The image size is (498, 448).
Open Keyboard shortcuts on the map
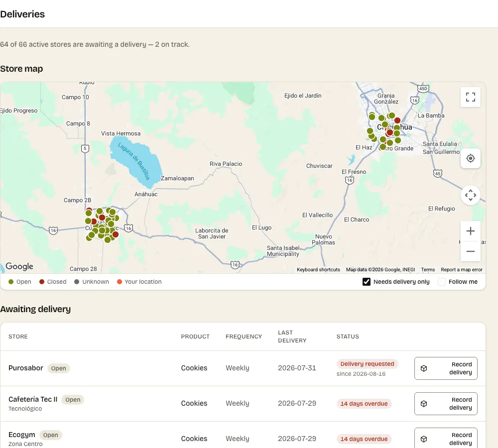(x=318, y=270)
